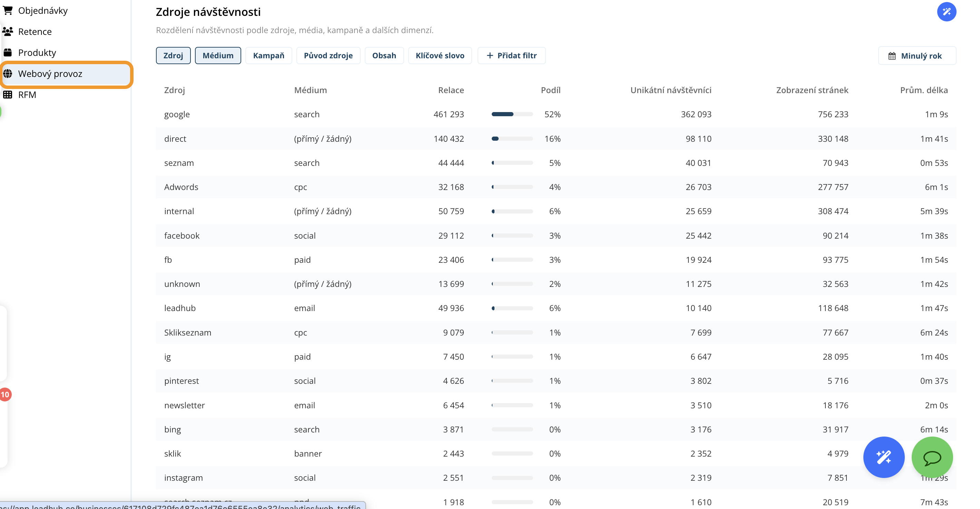
Task: Toggle the Zdroj dimension filter
Action: [x=173, y=56]
